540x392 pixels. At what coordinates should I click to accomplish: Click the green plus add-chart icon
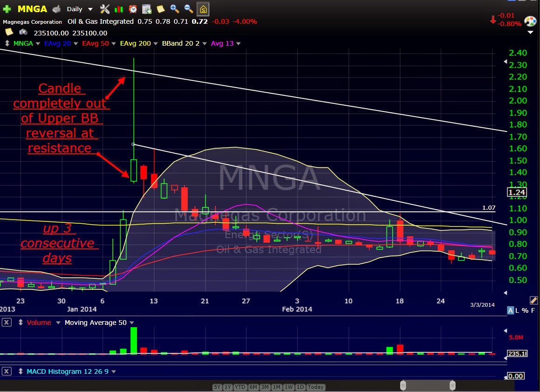pyautogui.click(x=7, y=9)
